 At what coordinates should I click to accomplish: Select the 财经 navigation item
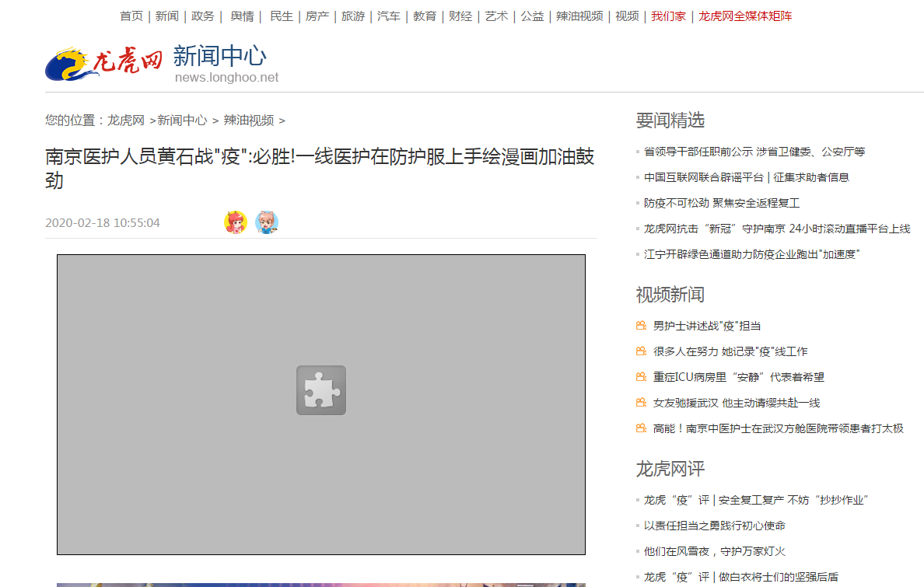point(460,15)
